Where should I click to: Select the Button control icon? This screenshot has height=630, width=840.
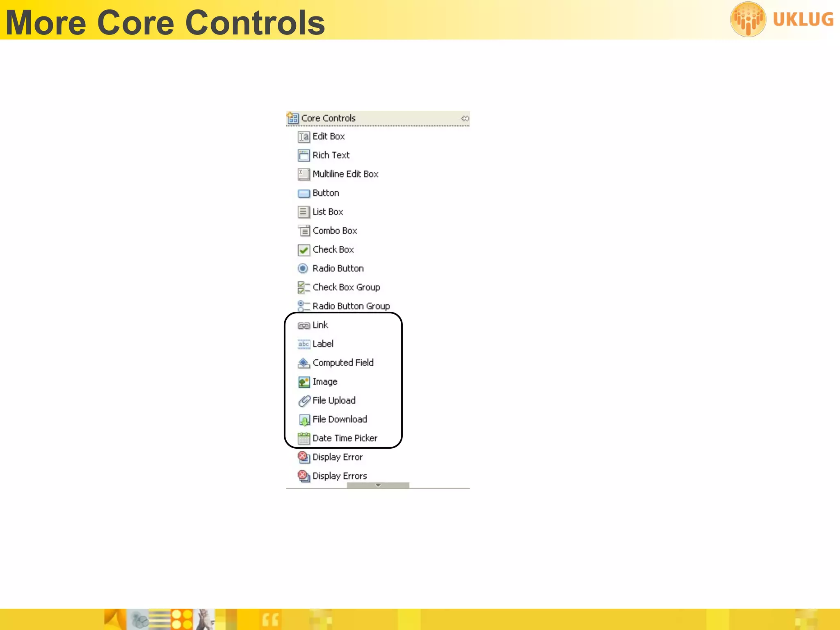[304, 193]
